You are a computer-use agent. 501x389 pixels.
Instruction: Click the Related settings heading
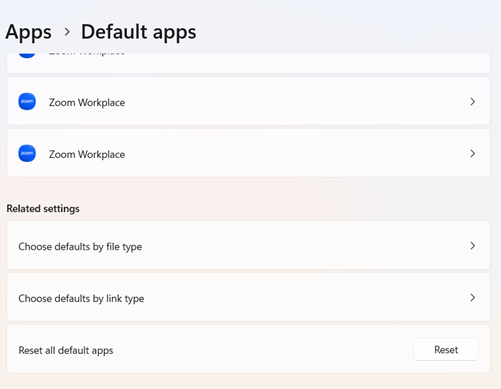(43, 209)
